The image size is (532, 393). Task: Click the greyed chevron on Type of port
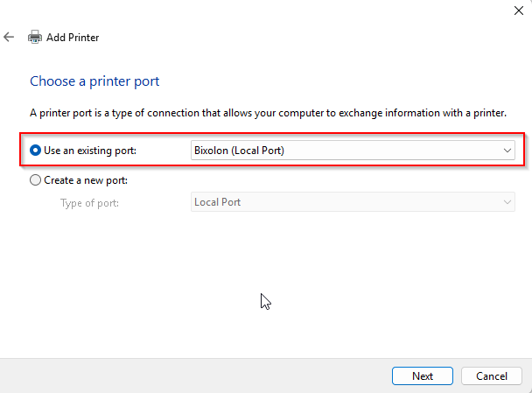507,202
